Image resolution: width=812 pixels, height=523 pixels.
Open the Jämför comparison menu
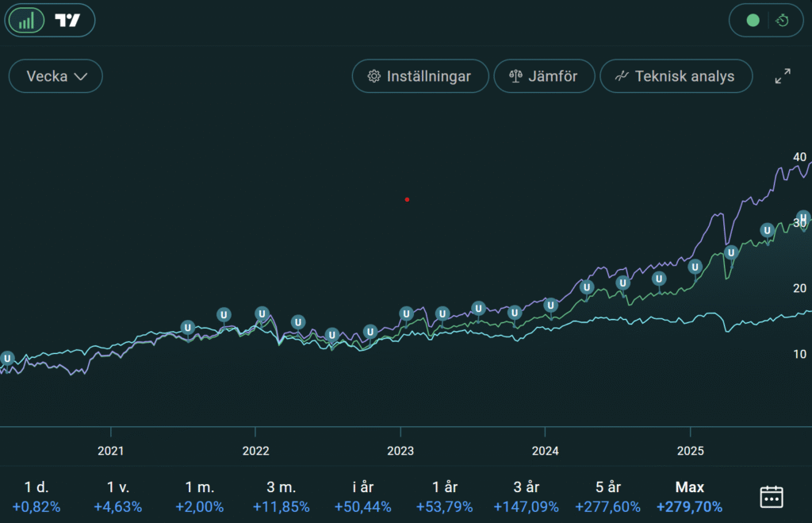coord(543,77)
